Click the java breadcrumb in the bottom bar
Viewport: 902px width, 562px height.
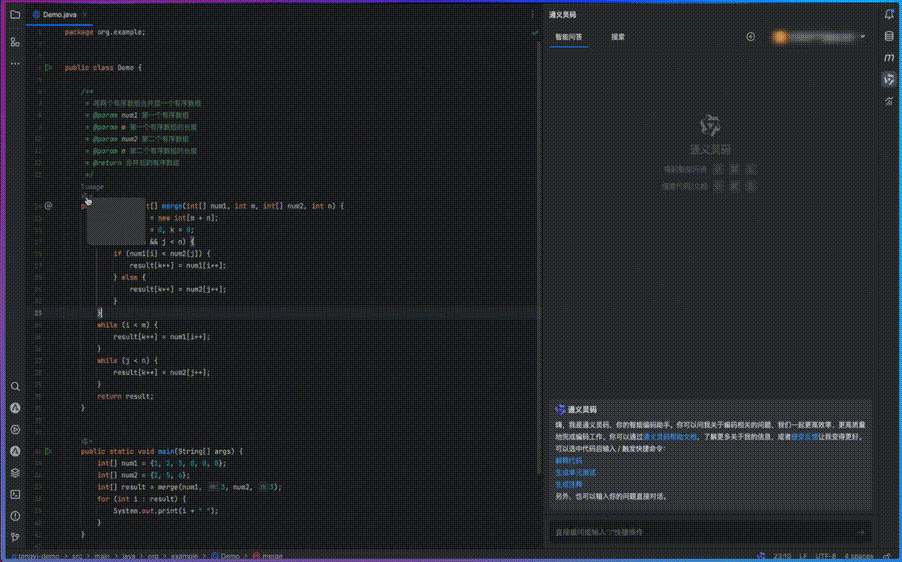click(x=129, y=556)
